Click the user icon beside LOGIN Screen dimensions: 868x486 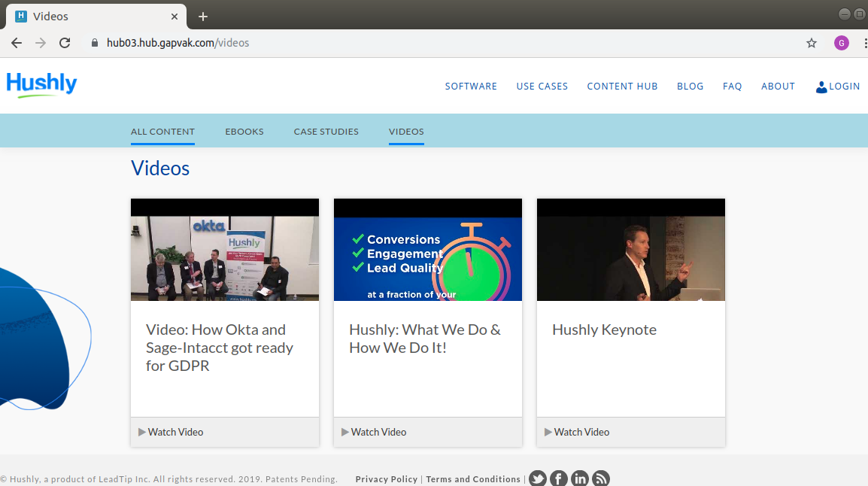click(821, 87)
